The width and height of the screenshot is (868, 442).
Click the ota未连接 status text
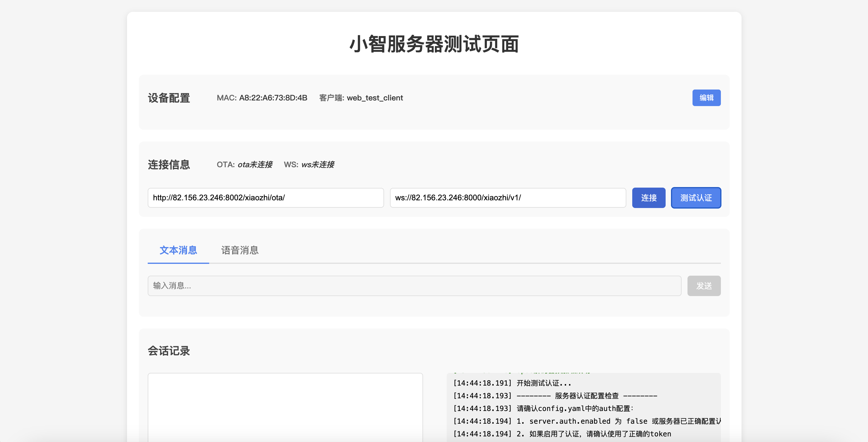point(255,164)
